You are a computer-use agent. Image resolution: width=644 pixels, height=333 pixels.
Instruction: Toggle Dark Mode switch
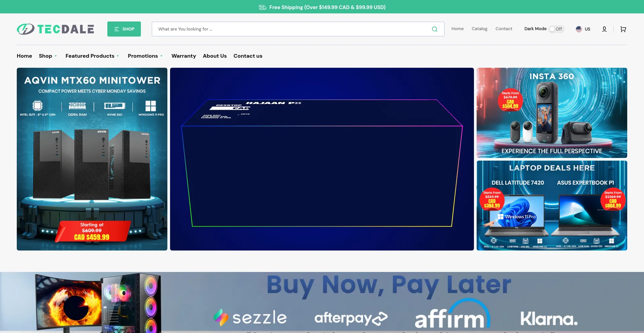[556, 29]
